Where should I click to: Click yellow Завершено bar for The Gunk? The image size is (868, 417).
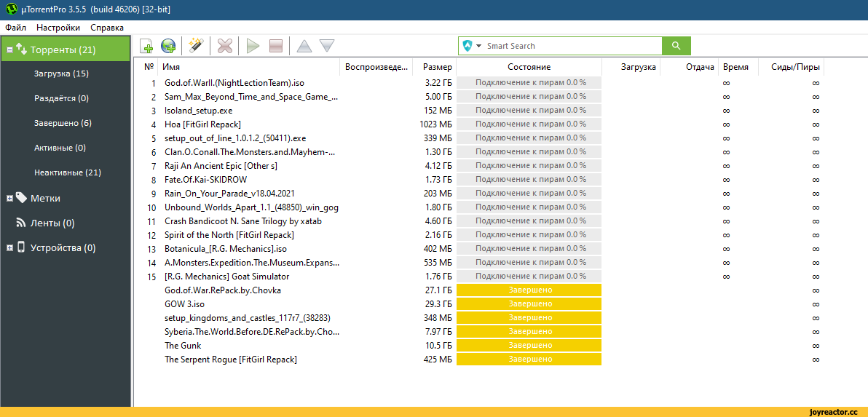(x=529, y=346)
